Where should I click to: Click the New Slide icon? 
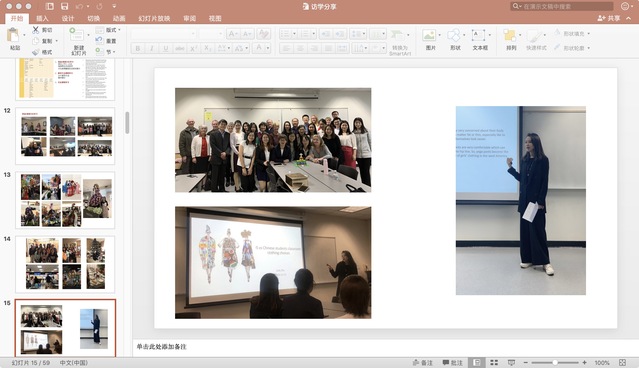pos(77,35)
